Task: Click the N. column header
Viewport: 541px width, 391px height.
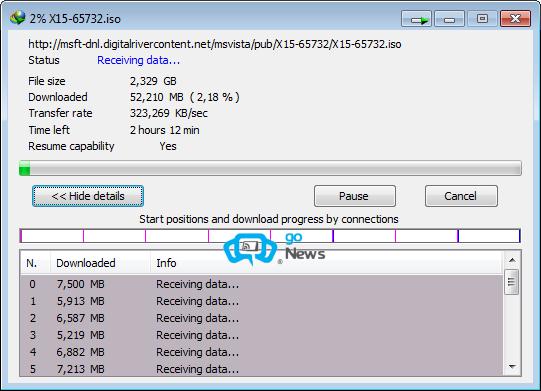Action: (35, 263)
